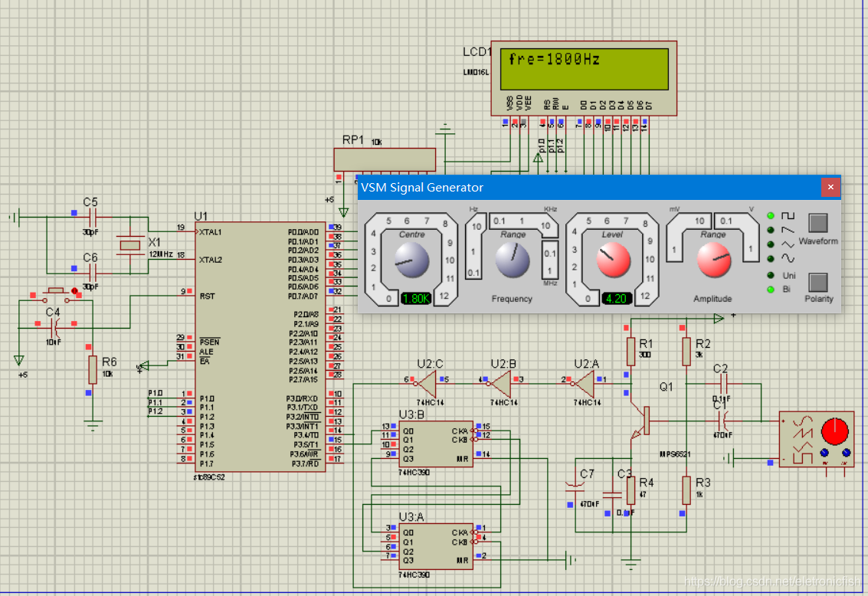This screenshot has width=868, height=596.
Task: Select resistor R3
Action: click(x=686, y=490)
